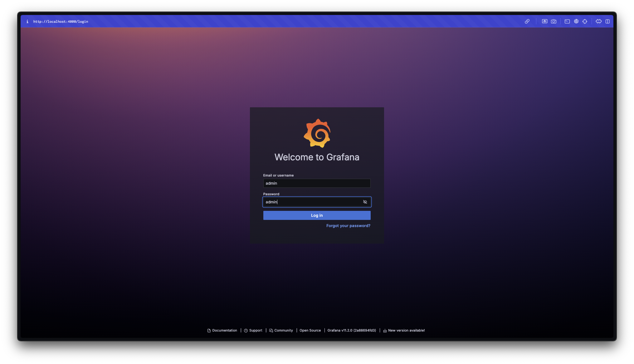
Task: Click the site info icon by URL
Action: (x=27, y=22)
